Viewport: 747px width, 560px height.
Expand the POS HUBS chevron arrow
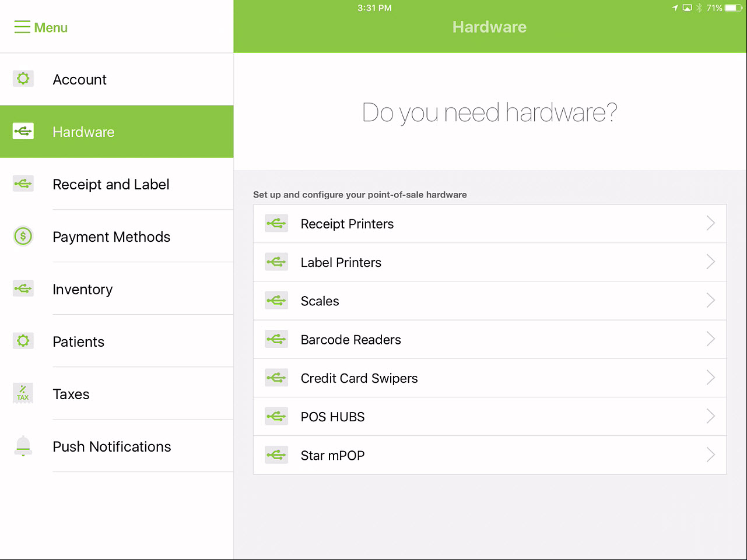pos(710,416)
